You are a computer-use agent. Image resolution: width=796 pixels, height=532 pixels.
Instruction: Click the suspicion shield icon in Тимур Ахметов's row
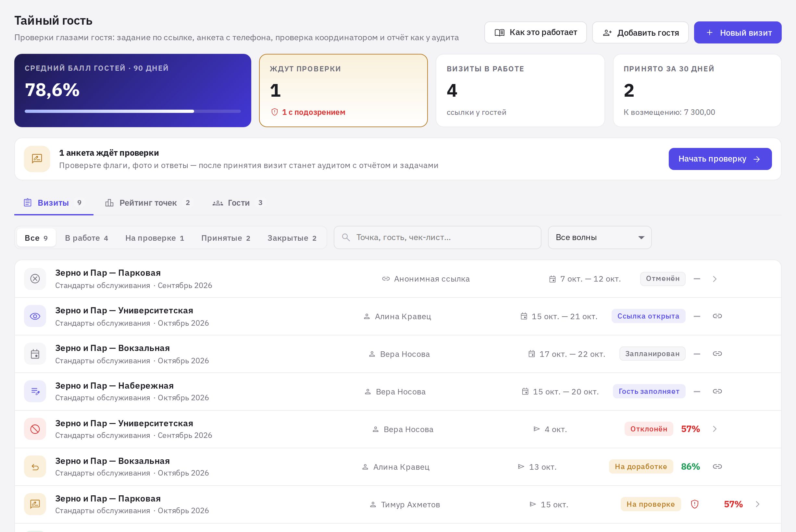coord(695,504)
